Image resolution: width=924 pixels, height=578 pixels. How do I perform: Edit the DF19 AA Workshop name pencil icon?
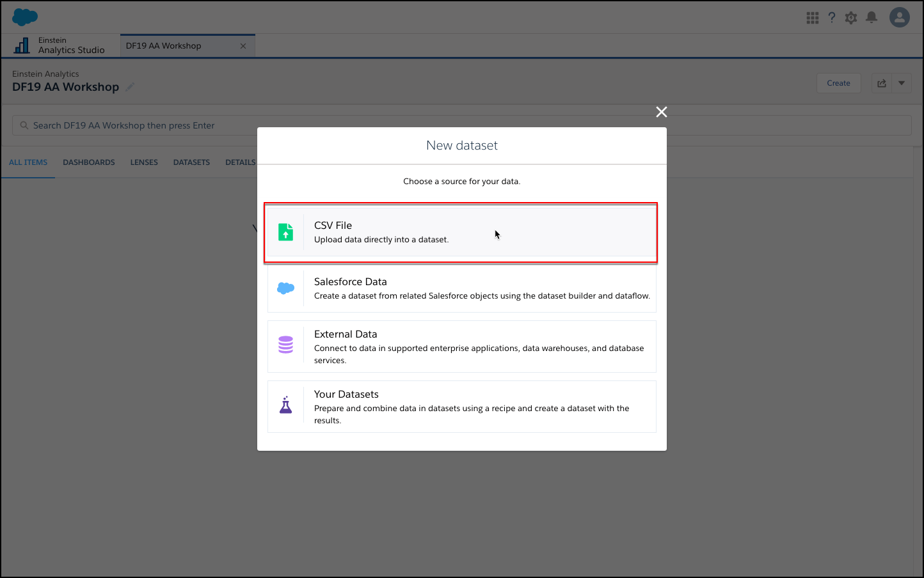pos(130,87)
